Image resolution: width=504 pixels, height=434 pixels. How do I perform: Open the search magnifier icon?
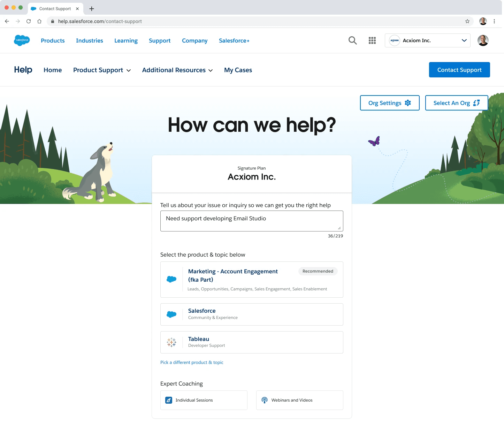353,40
